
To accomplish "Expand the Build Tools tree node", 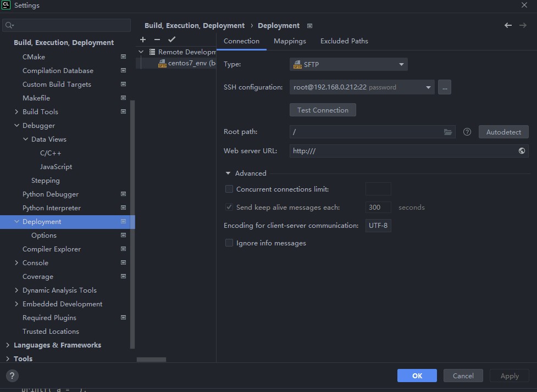I will click(16, 111).
